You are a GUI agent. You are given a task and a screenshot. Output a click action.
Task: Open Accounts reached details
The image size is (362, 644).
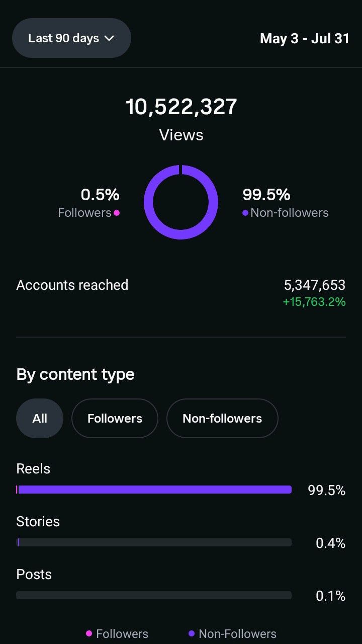point(72,285)
